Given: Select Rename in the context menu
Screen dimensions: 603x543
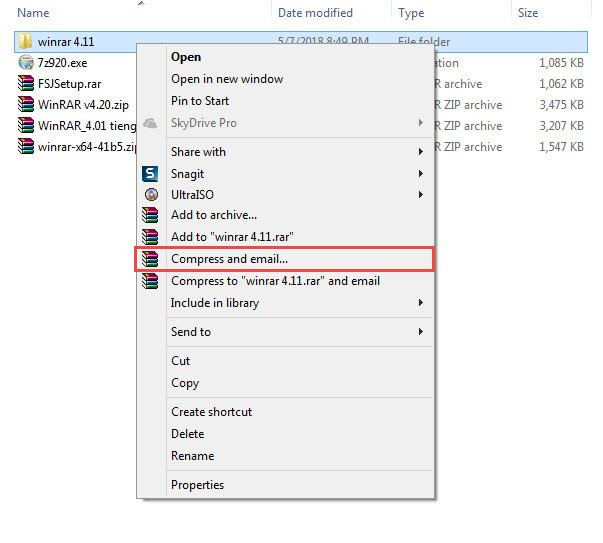Looking at the screenshot, I should [285, 456].
